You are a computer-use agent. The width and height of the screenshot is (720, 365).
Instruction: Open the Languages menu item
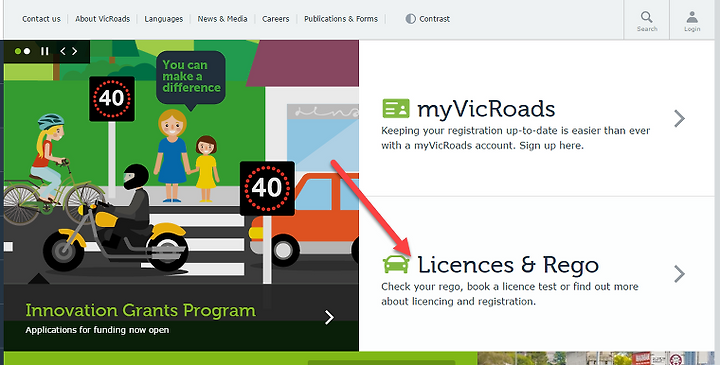(x=163, y=19)
